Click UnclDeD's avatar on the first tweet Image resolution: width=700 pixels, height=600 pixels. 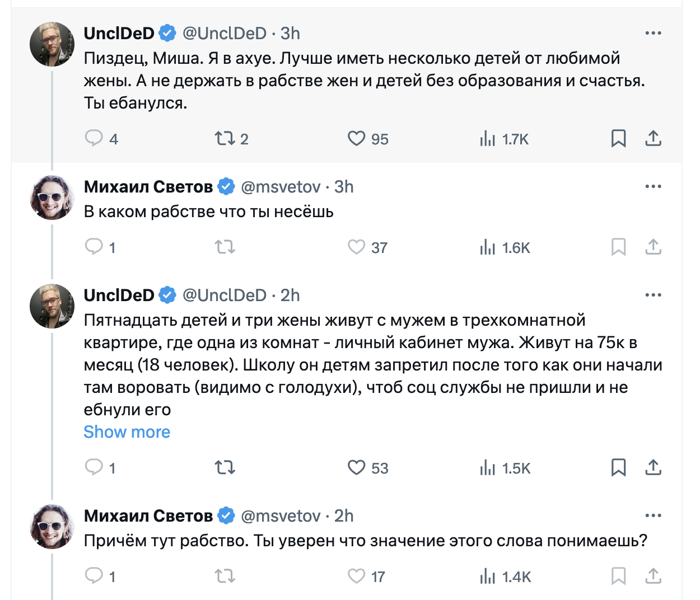point(52,44)
